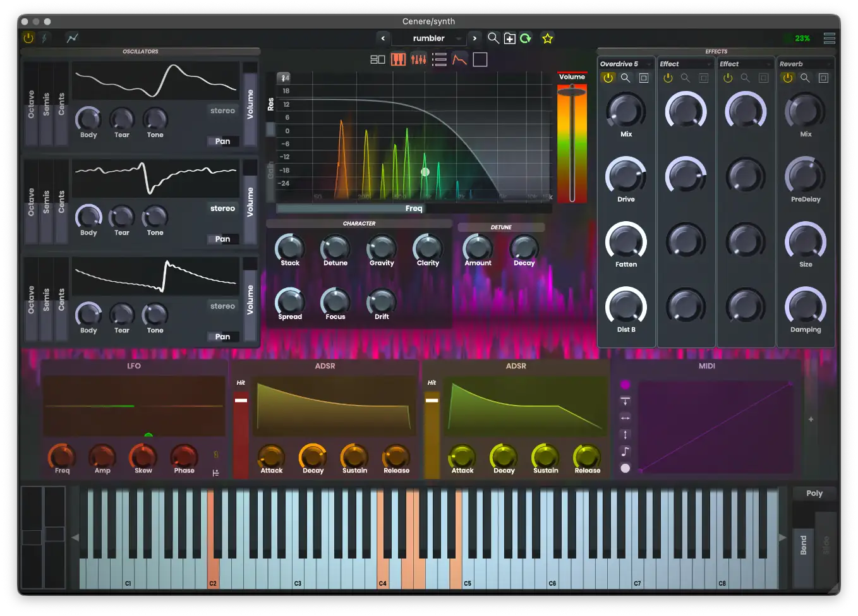Click the first ADSR panel header
Screen dimensions: 858x616
click(325, 366)
